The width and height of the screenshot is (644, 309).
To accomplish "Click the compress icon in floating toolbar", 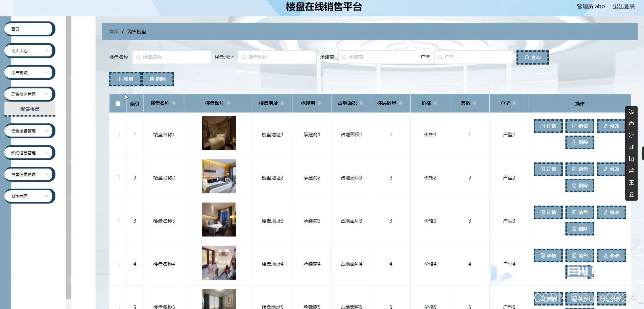I will tap(631, 182).
